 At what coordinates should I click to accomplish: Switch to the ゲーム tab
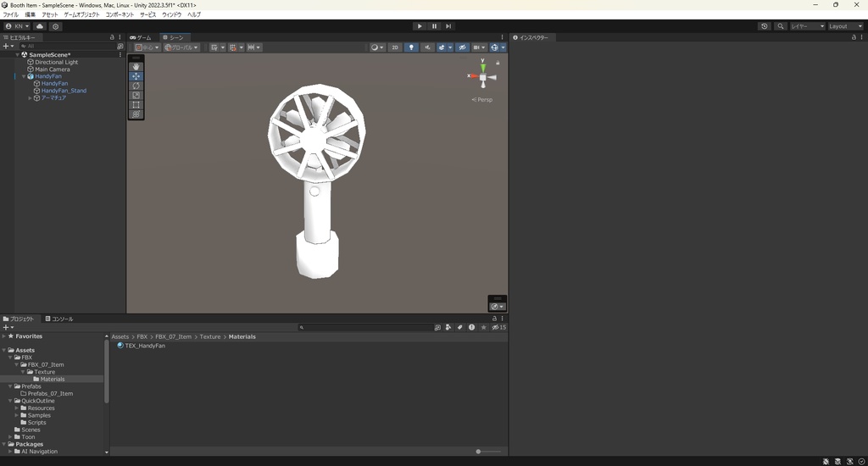141,37
